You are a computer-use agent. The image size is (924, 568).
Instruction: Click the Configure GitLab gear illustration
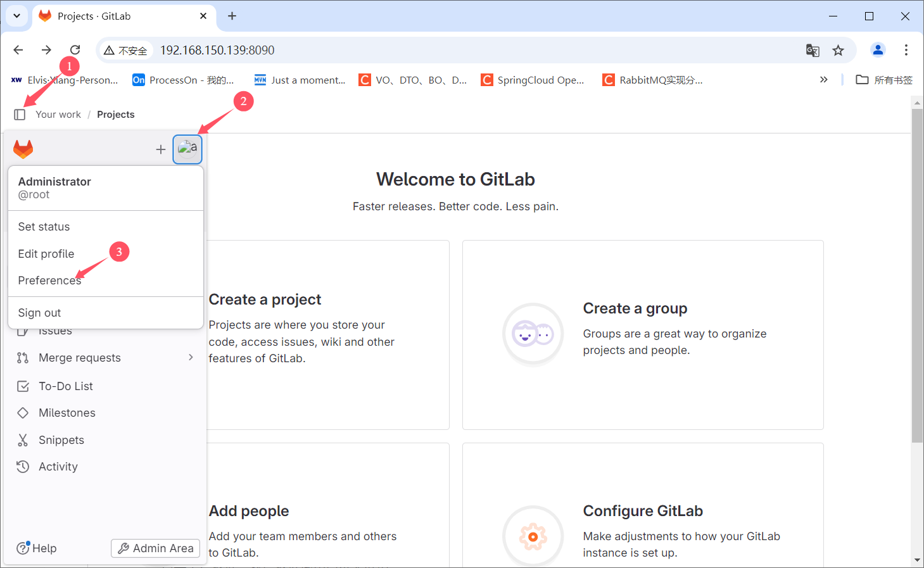533,536
